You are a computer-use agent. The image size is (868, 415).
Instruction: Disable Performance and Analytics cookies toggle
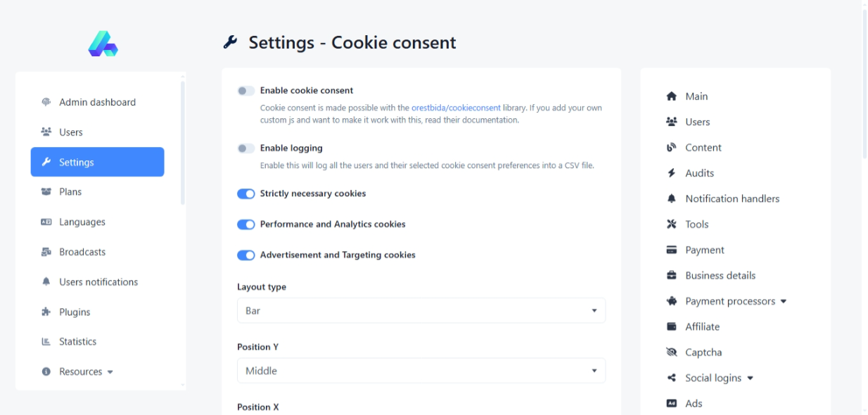(x=245, y=224)
